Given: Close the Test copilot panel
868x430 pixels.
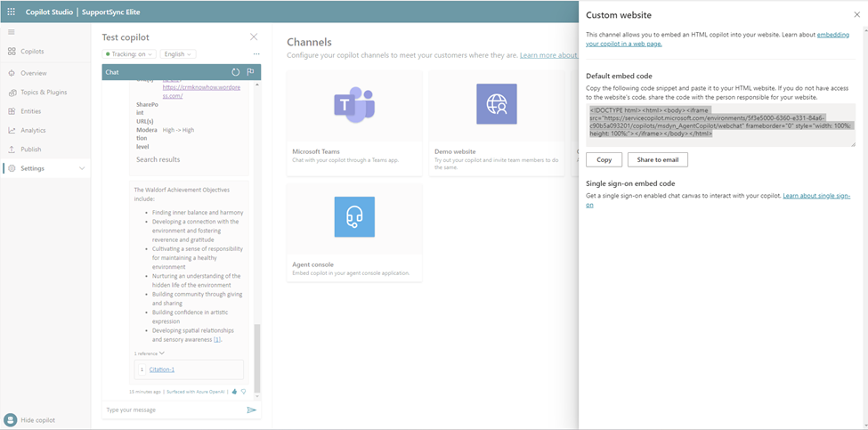Looking at the screenshot, I should click(x=254, y=37).
